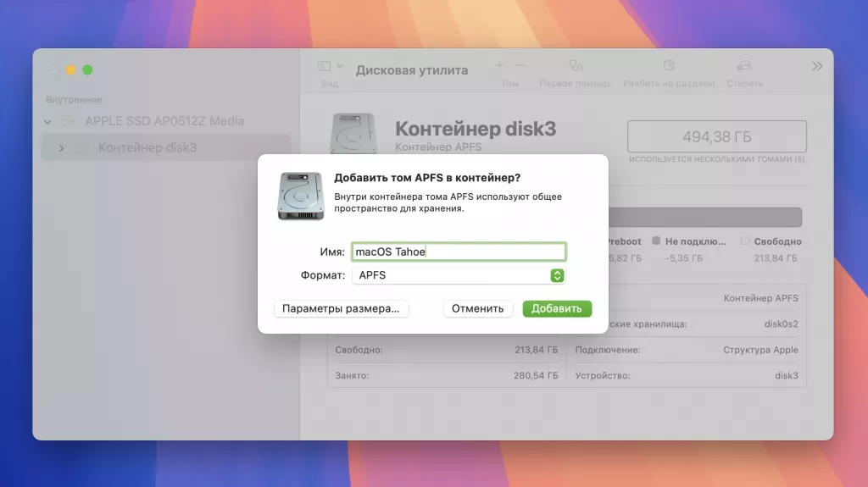Click the disk3 device value
Screen dimensions: 868x487
click(x=786, y=375)
